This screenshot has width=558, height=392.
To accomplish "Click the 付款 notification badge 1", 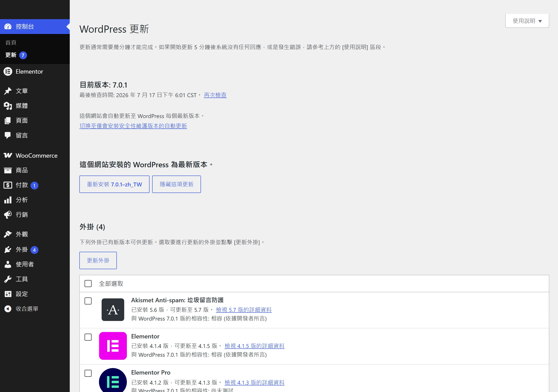I will [34, 186].
